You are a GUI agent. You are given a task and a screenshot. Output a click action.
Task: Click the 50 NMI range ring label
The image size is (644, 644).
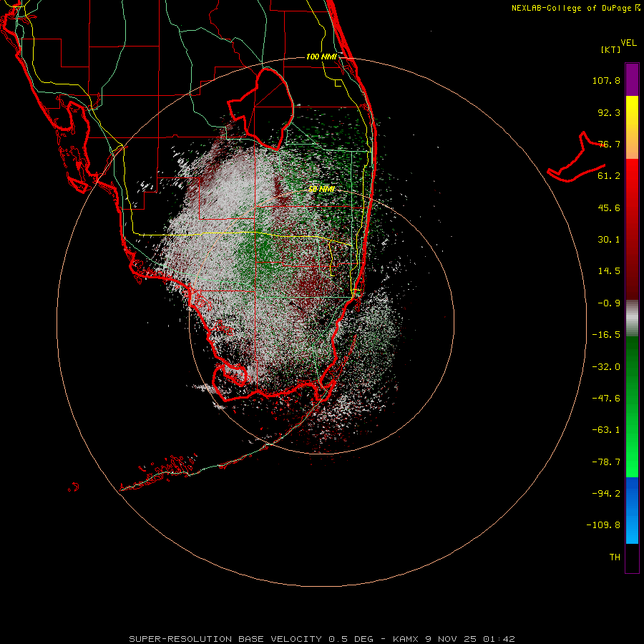coord(321,189)
